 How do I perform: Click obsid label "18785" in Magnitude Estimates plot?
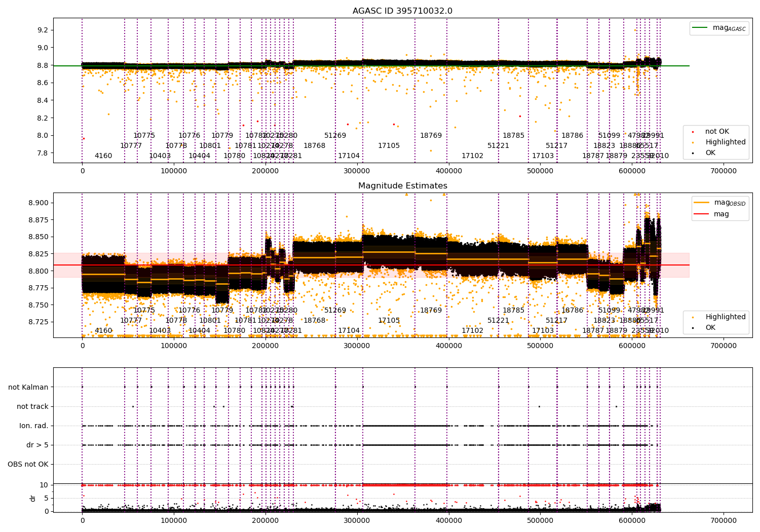pyautogui.click(x=514, y=311)
